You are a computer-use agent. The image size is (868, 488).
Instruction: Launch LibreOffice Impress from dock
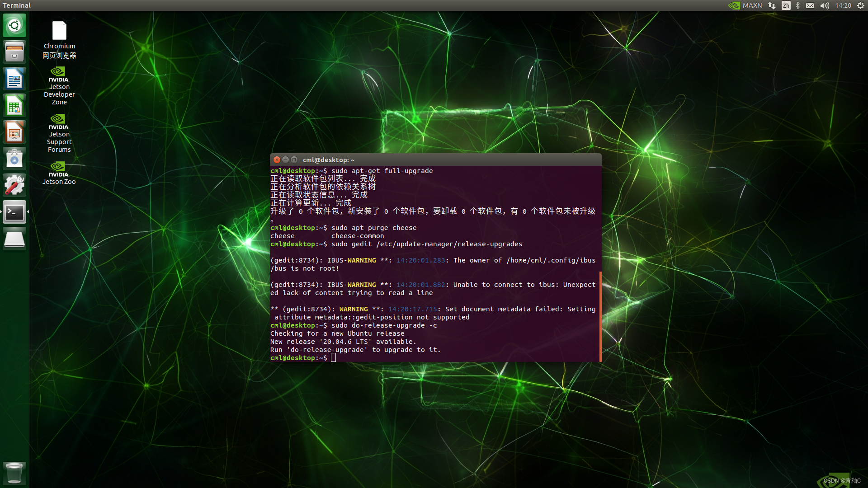[x=14, y=132]
